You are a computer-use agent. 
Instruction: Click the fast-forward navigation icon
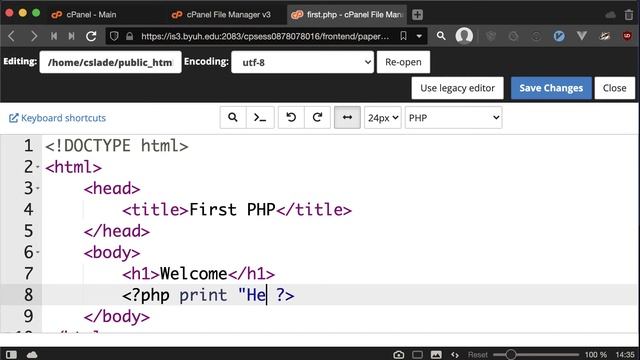(x=71, y=36)
